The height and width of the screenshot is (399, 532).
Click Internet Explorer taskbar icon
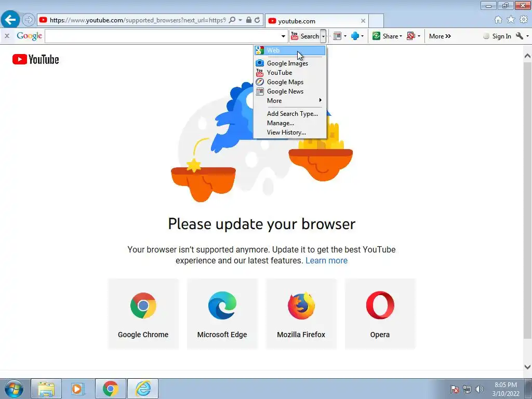[x=143, y=389]
